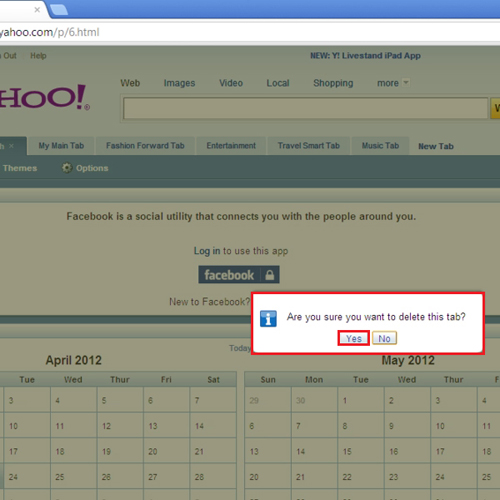Select April 4 in April 2012 calendar
Image resolution: width=500 pixels, height=500 pixels.
coord(74,399)
